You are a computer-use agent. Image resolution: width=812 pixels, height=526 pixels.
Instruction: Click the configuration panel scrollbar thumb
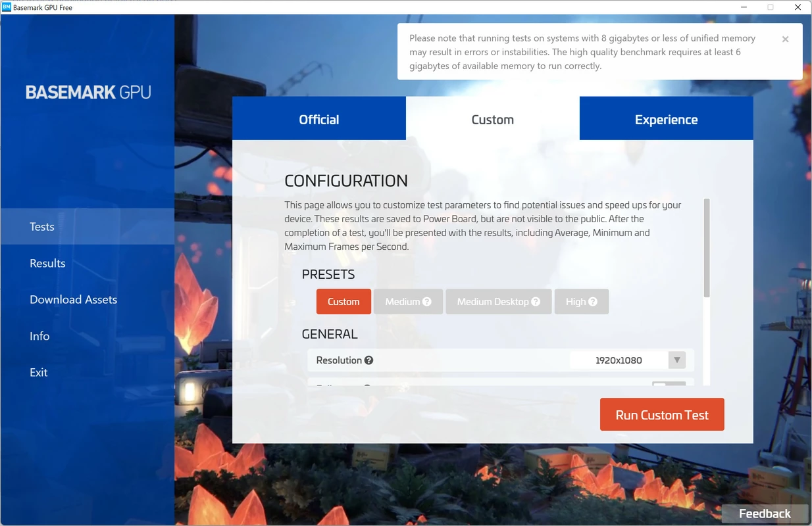click(707, 248)
